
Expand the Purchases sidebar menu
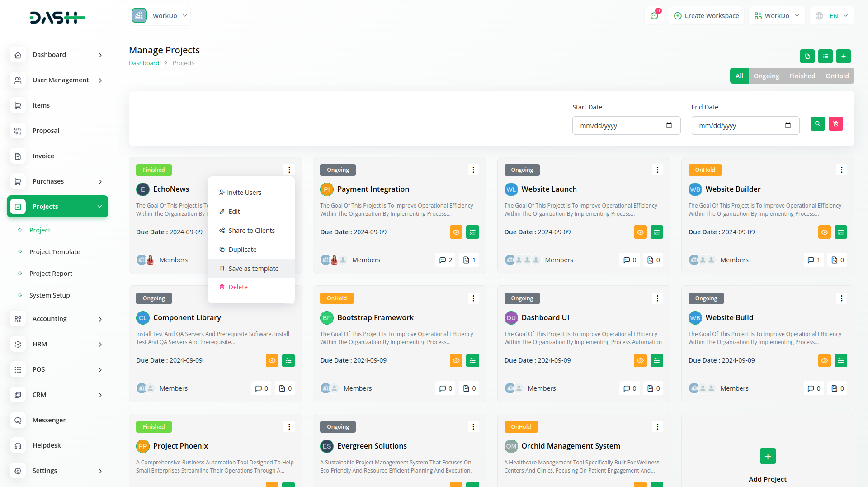coord(57,181)
